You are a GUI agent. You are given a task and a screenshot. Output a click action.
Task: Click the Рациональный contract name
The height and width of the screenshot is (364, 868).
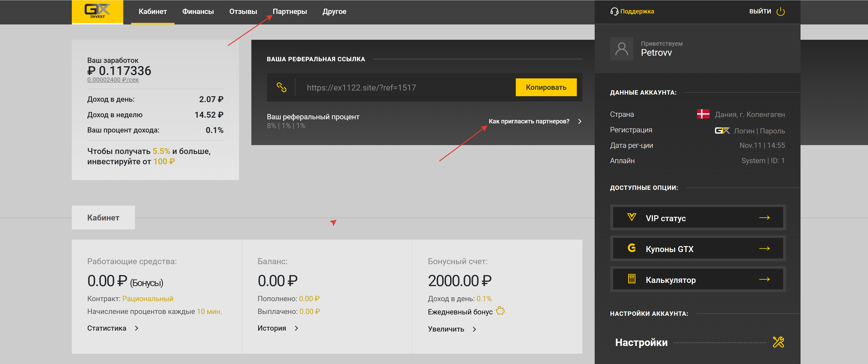click(x=148, y=299)
